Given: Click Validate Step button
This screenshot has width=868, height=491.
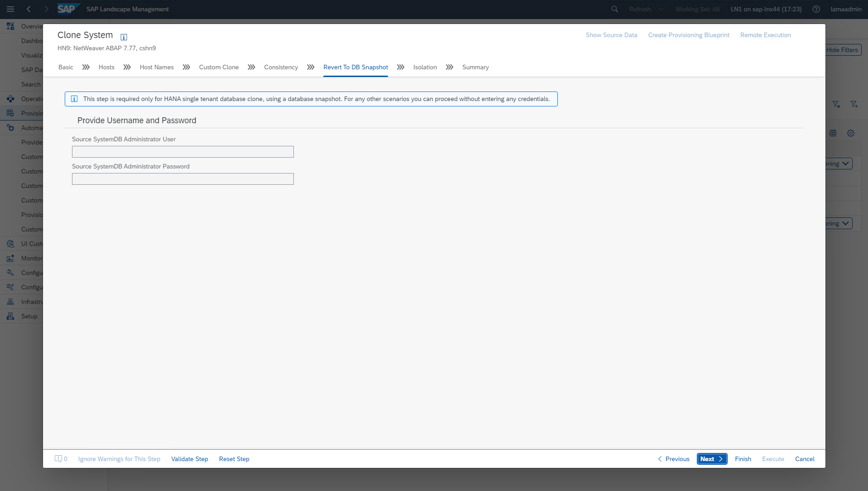Looking at the screenshot, I should pyautogui.click(x=190, y=459).
